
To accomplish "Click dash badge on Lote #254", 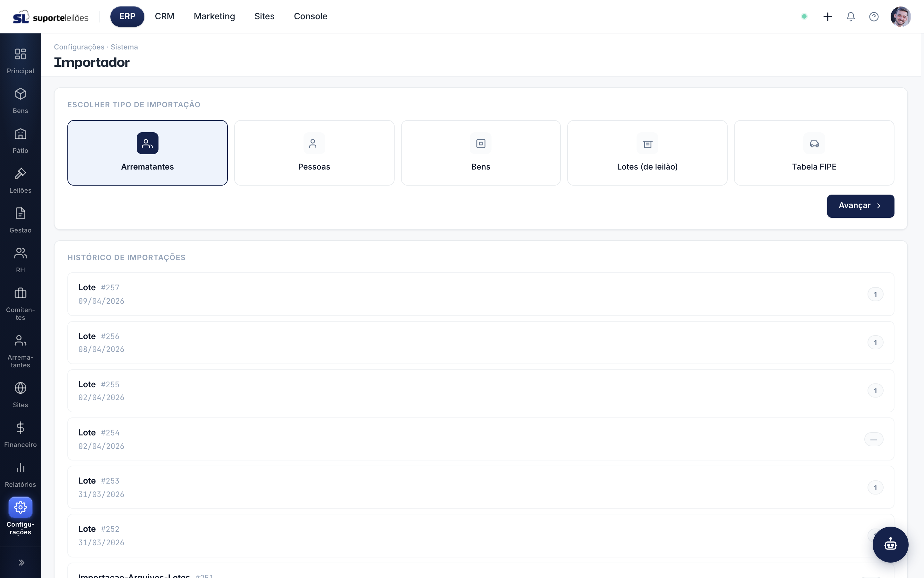I will pyautogui.click(x=874, y=440).
